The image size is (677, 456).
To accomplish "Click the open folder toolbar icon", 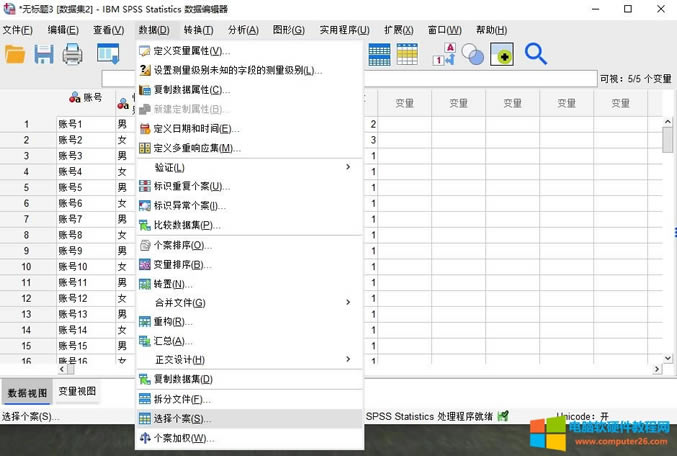I will point(15,55).
